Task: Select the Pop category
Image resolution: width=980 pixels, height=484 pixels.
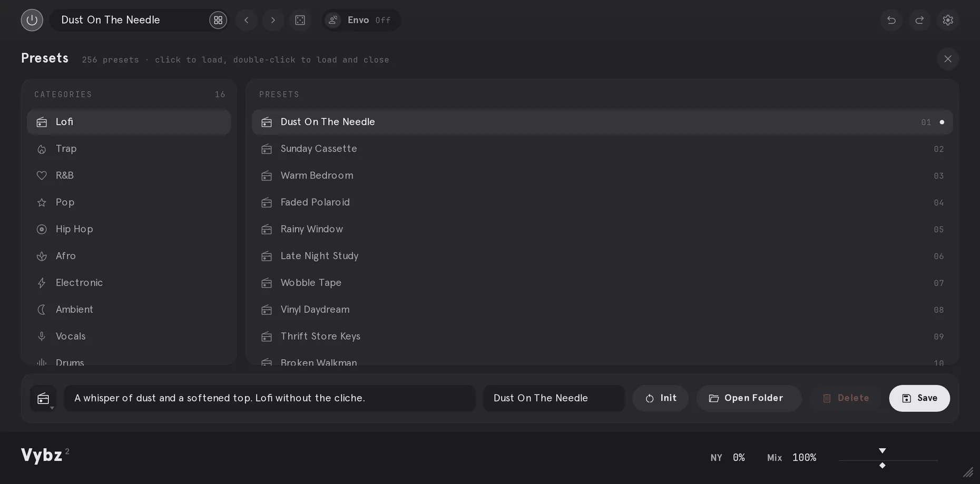Action: 129,202
